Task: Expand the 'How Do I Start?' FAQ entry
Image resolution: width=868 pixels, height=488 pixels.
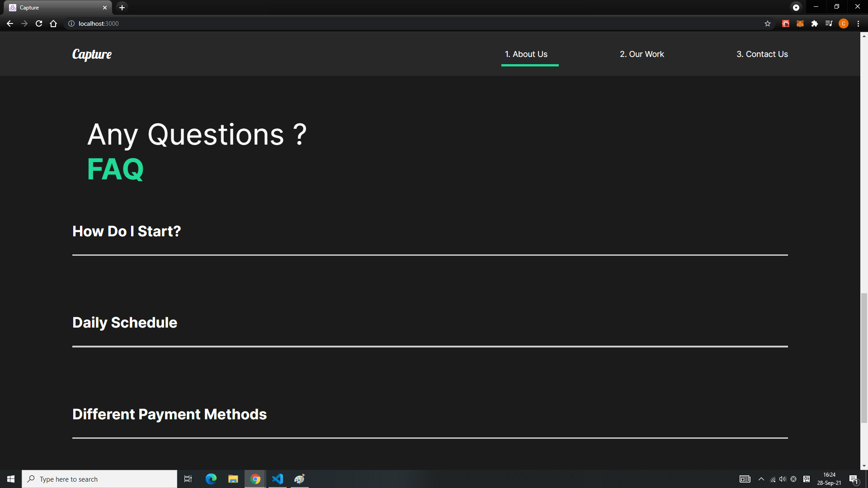Action: click(x=126, y=231)
